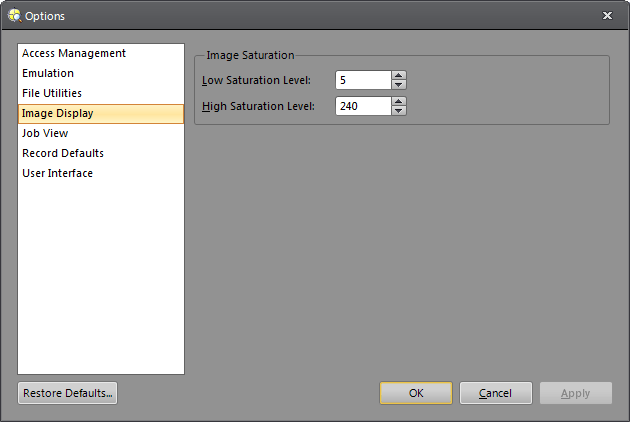This screenshot has height=422, width=630.
Task: Decrease Low Saturation Level with the down arrow
Action: point(399,85)
